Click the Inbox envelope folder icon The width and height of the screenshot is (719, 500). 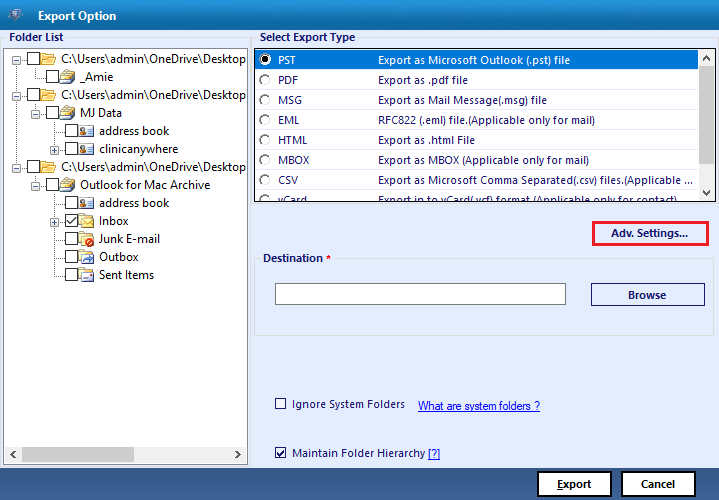[86, 221]
